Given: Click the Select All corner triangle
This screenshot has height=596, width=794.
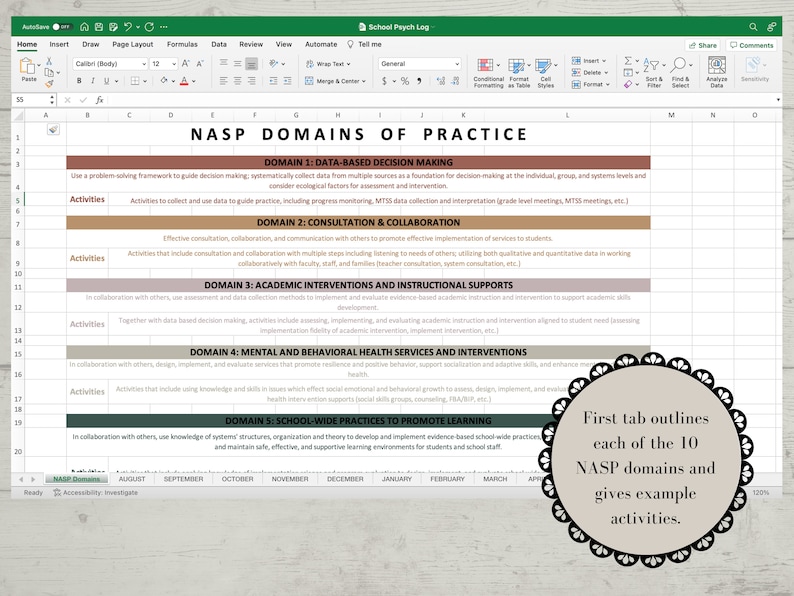Looking at the screenshot, I should [x=18, y=115].
